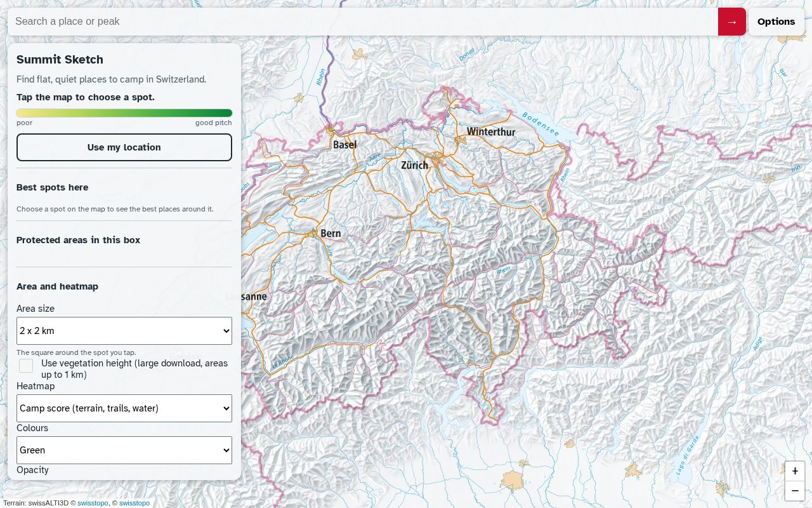
Task: Click the Protected areas in this box heading
Action: 78,240
